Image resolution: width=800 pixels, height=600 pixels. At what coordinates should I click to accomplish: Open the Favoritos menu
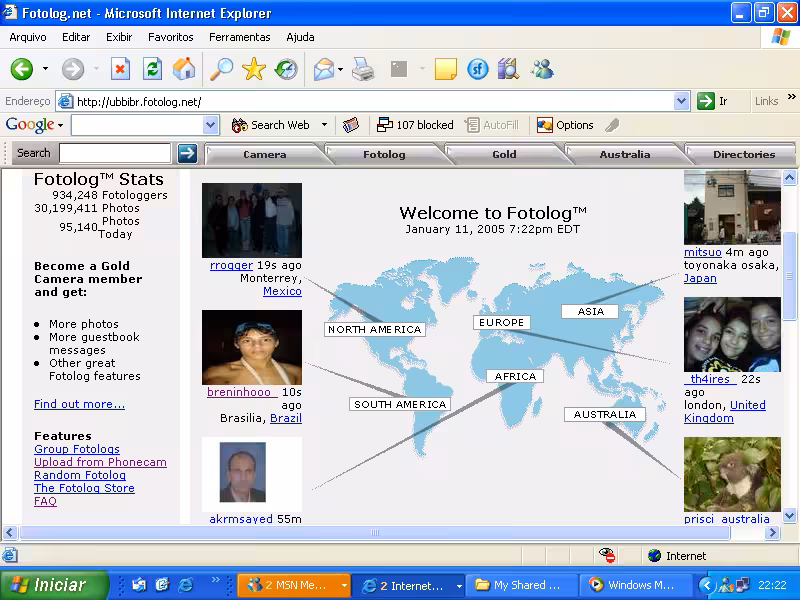click(170, 37)
